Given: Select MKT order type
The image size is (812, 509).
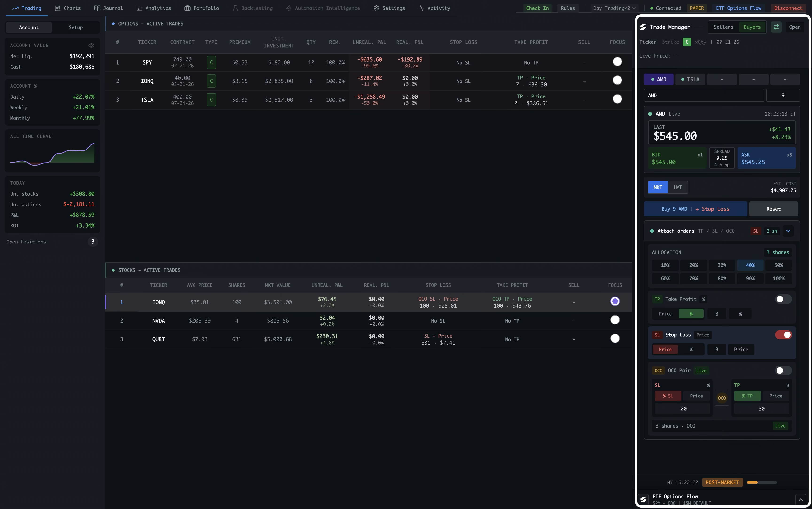Looking at the screenshot, I should tap(658, 188).
